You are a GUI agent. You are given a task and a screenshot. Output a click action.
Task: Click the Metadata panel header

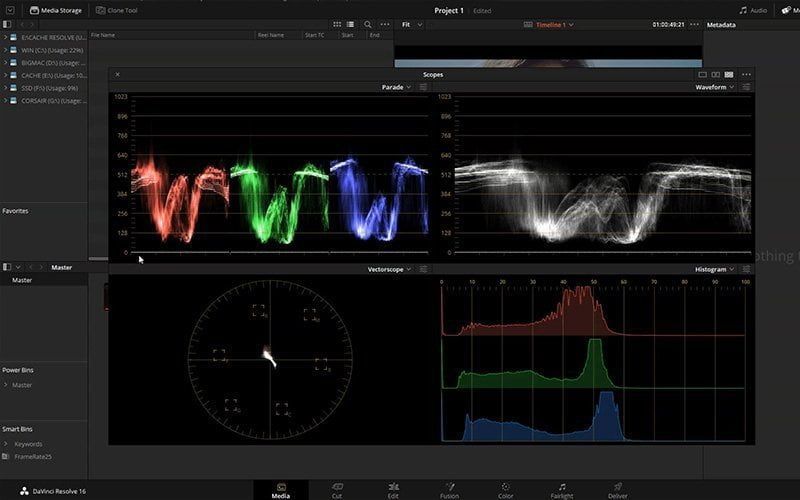pos(721,24)
